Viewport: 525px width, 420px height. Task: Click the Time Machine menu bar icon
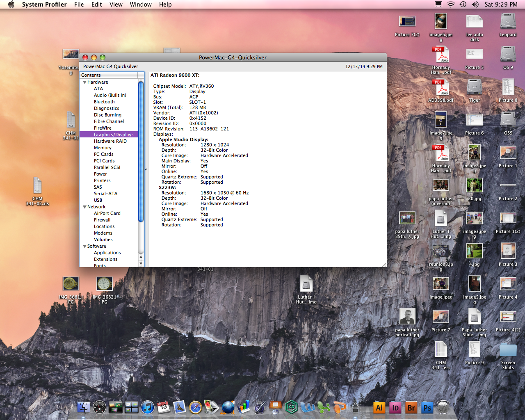[463, 5]
